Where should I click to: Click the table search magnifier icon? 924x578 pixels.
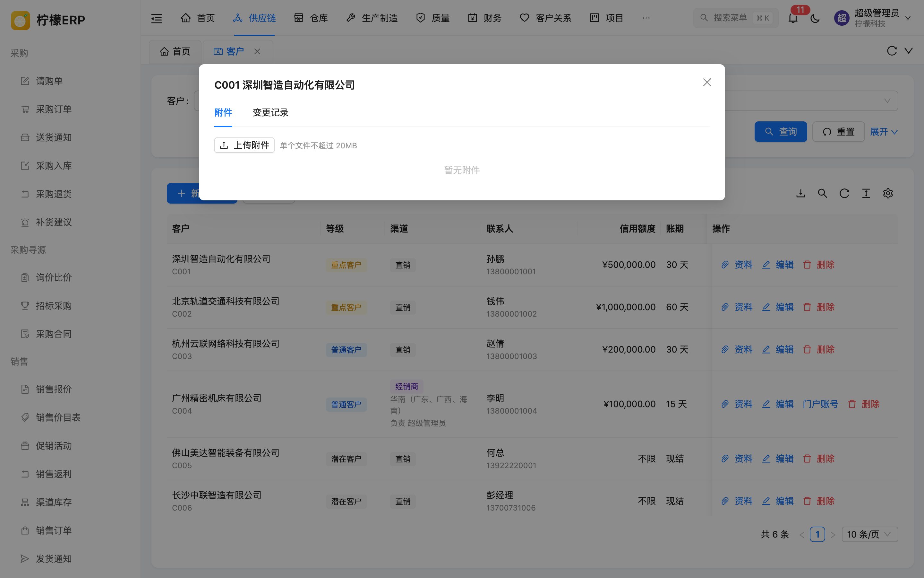pyautogui.click(x=822, y=193)
